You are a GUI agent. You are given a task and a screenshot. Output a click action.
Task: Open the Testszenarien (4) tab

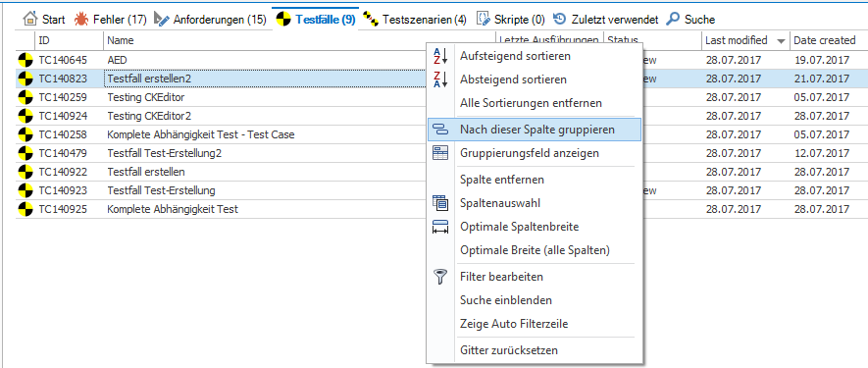[415, 20]
